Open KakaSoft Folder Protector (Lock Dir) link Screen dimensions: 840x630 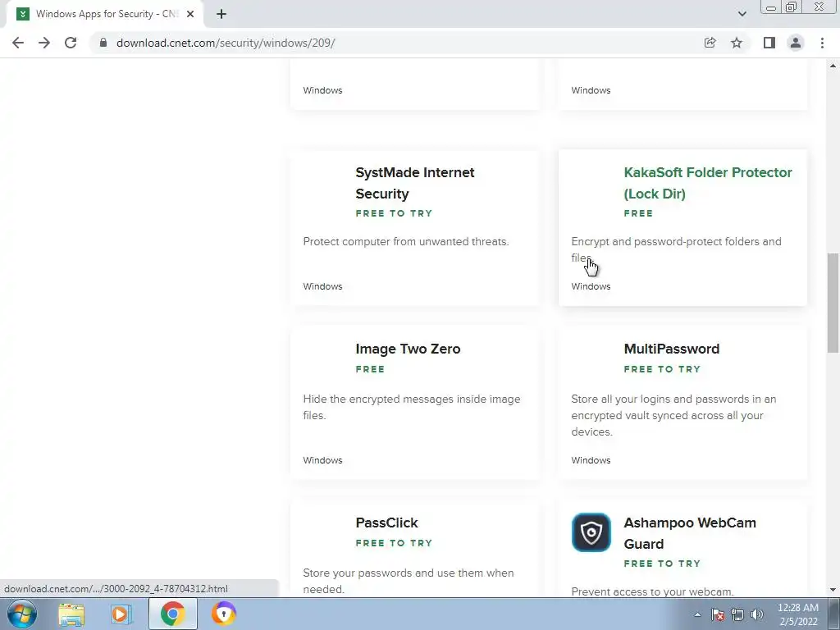708,183
